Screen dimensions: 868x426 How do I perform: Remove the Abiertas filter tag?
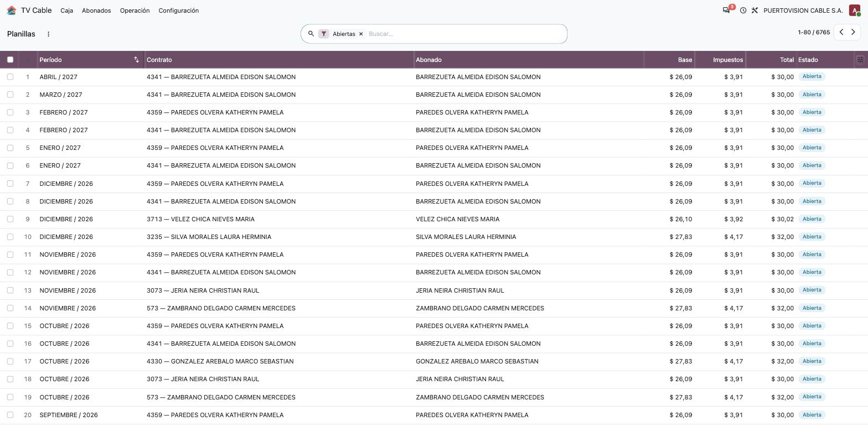tap(361, 34)
